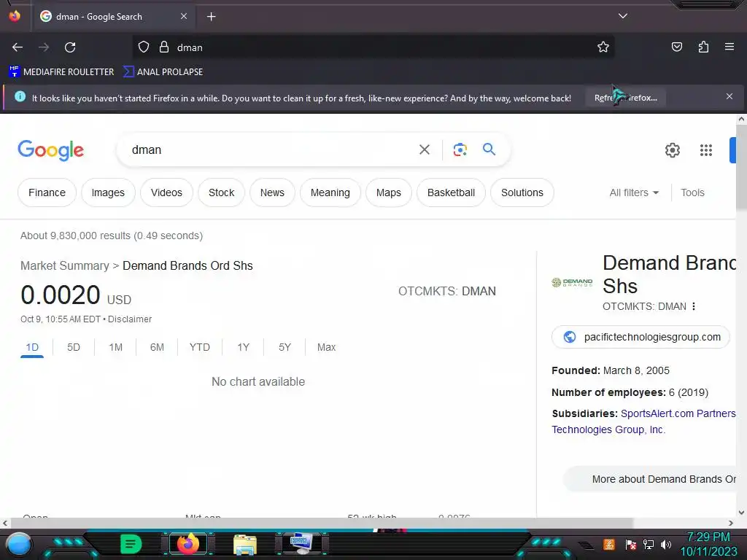The height and width of the screenshot is (560, 747).
Task: Submit search with magnifying glass icon
Action: pyautogui.click(x=489, y=149)
